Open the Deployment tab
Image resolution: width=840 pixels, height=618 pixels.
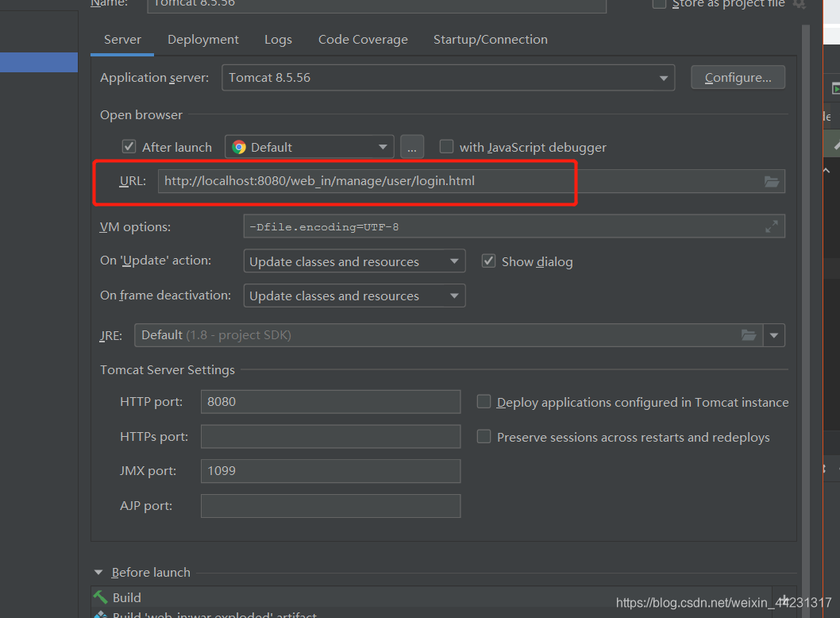pos(203,40)
